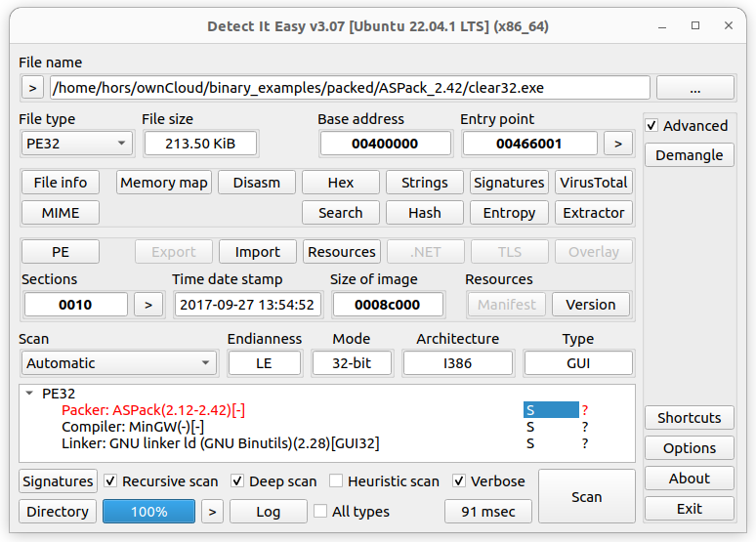756x542 pixels.
Task: Click the Size of image 0008c000 field
Action: click(388, 305)
